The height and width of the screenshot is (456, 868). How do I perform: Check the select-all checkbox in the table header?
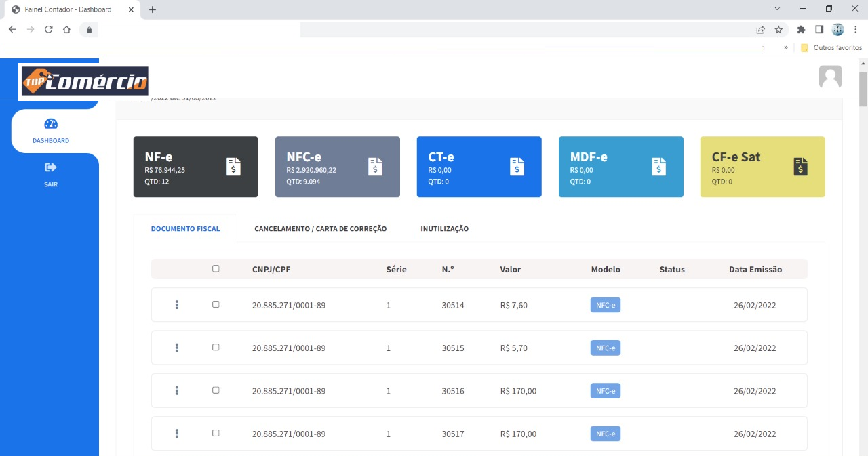point(216,268)
